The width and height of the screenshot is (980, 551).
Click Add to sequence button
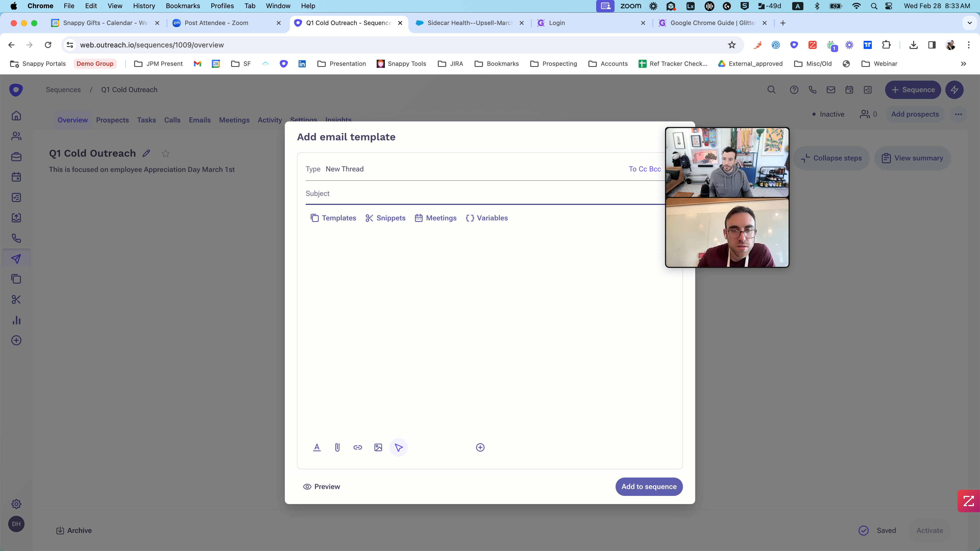(649, 486)
